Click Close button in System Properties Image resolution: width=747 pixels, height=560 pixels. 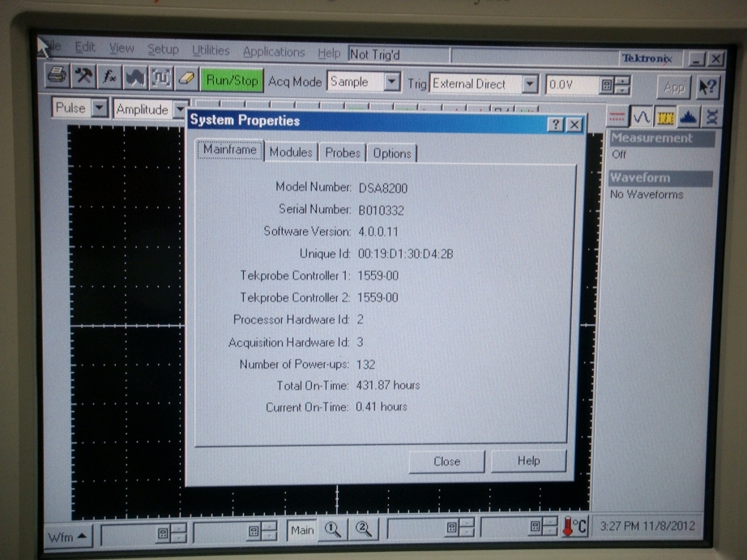point(446,461)
